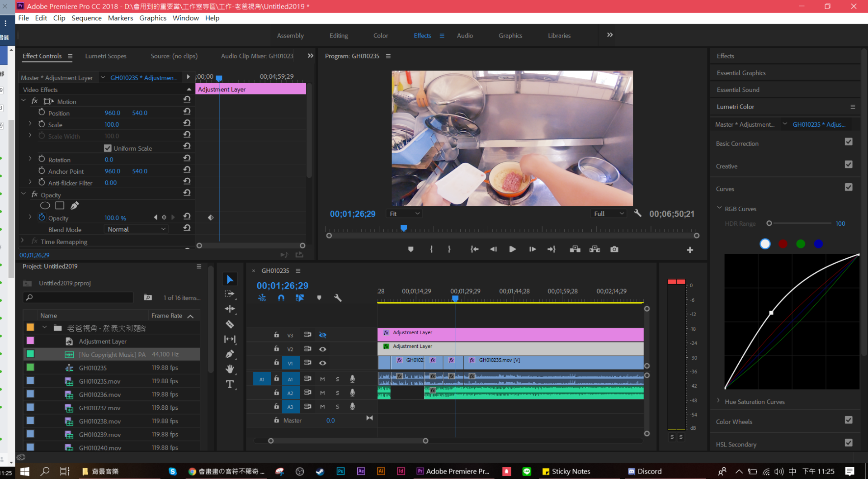Expand Hue Saturation Curves section
The width and height of the screenshot is (868, 479).
tap(718, 401)
